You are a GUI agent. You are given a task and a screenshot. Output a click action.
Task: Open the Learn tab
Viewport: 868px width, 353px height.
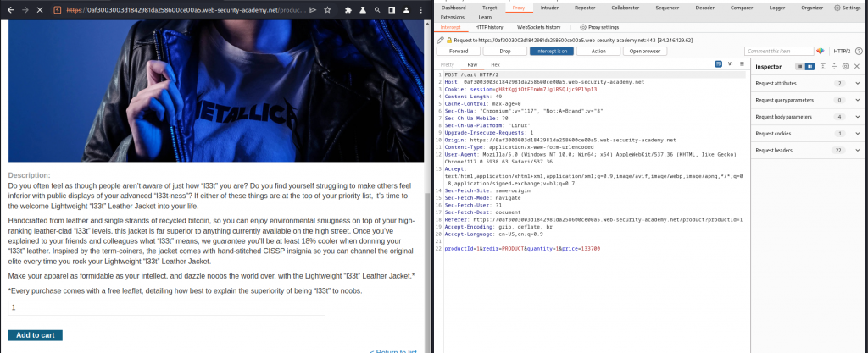[x=484, y=17]
